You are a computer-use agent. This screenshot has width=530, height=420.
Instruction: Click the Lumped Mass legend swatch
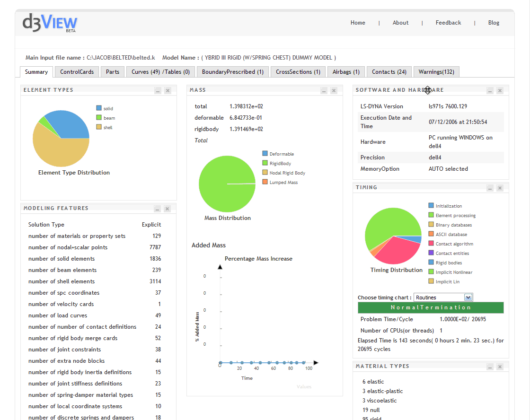pyautogui.click(x=265, y=182)
